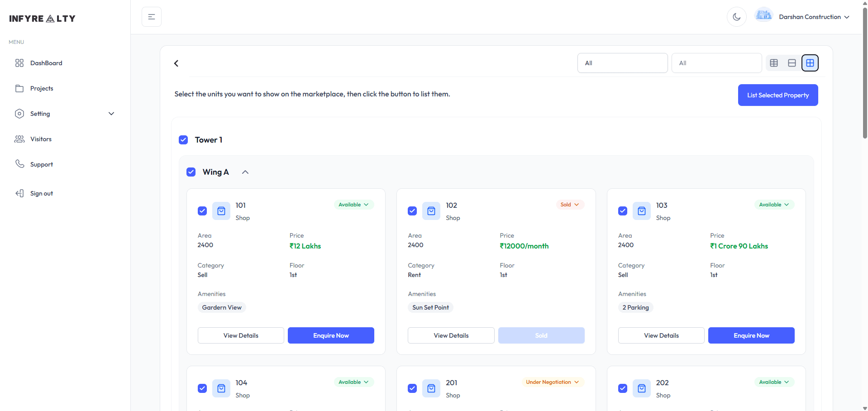Click the shop icon for unit 201

pyautogui.click(x=431, y=388)
